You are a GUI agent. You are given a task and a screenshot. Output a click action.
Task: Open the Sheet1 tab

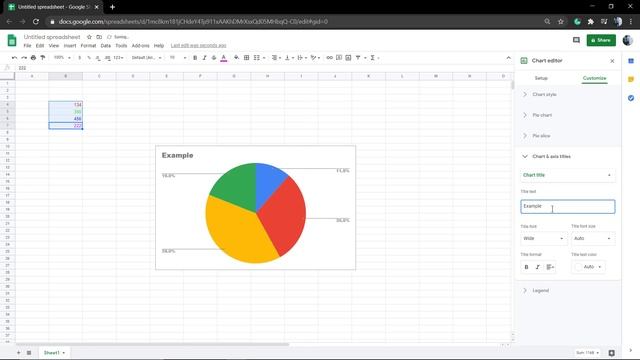(54, 353)
